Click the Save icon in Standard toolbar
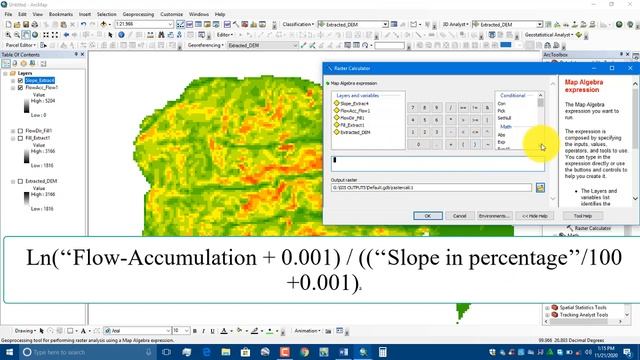The height and width of the screenshot is (360, 640). pyautogui.click(x=26, y=24)
